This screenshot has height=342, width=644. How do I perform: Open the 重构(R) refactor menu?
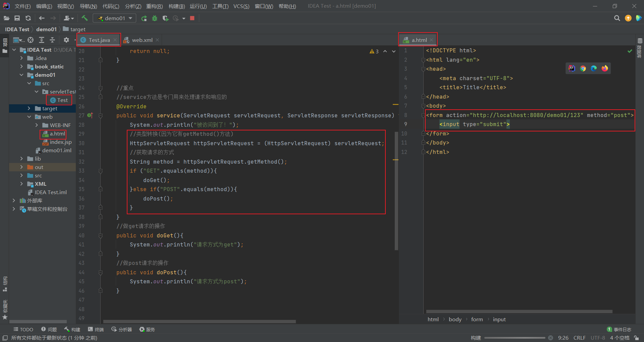154,6
